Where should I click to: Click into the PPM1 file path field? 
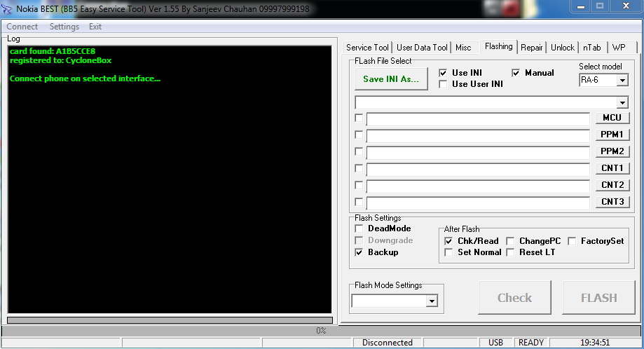point(478,137)
